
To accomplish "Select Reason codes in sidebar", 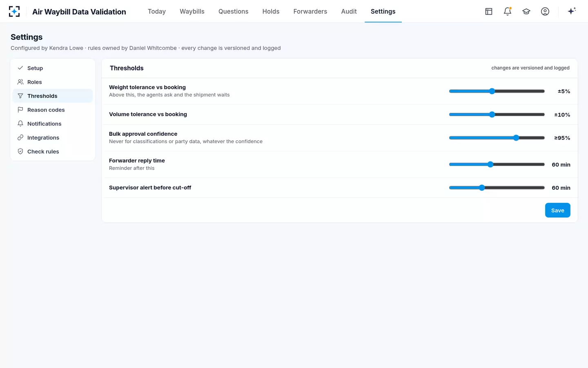I will click(x=53, y=110).
